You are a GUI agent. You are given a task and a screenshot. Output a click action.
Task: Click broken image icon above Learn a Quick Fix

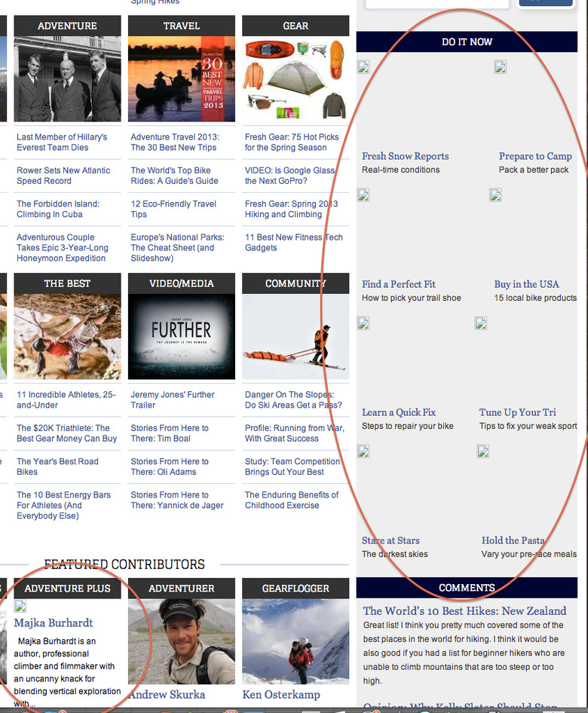point(363,324)
